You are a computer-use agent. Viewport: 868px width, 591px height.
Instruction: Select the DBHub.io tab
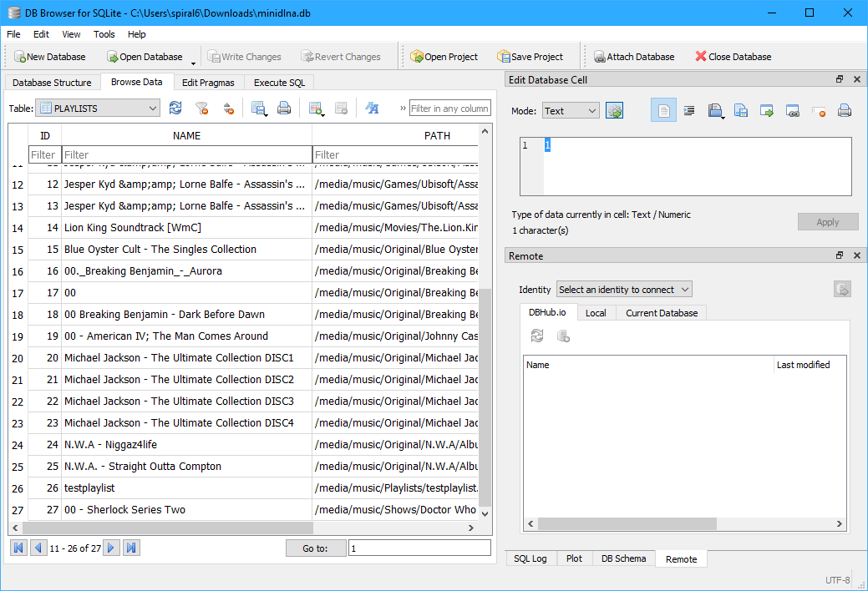coord(547,312)
